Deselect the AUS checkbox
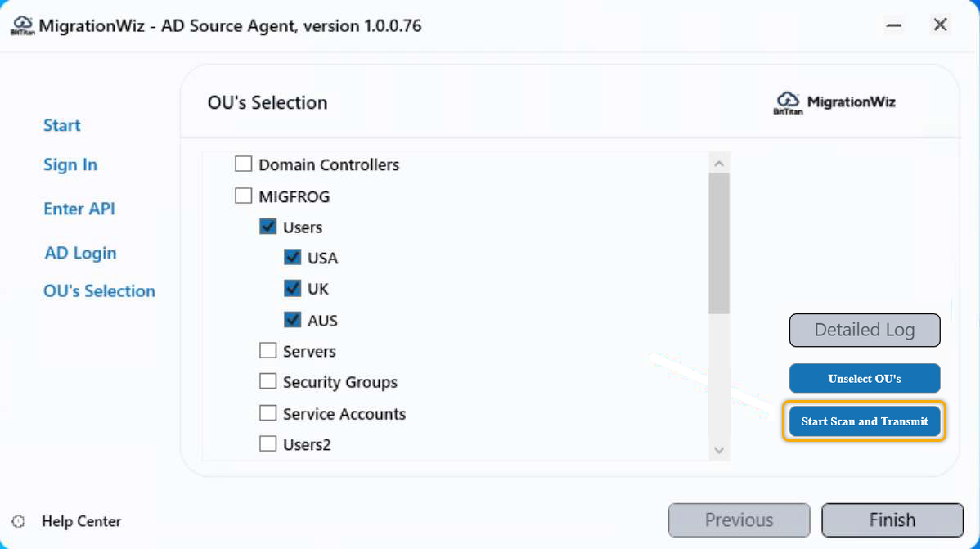The image size is (980, 549). click(x=292, y=320)
